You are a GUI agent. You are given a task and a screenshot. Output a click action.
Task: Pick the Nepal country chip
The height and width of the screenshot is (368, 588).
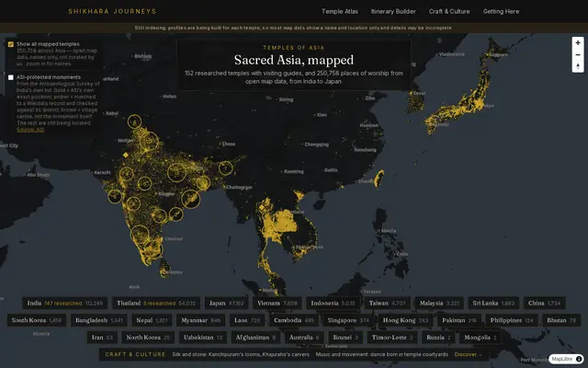point(152,320)
